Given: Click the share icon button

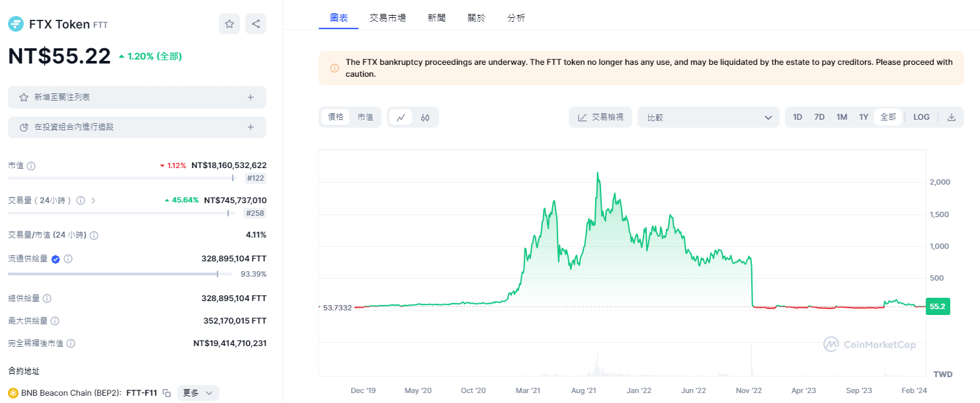Looking at the screenshot, I should tap(256, 24).
